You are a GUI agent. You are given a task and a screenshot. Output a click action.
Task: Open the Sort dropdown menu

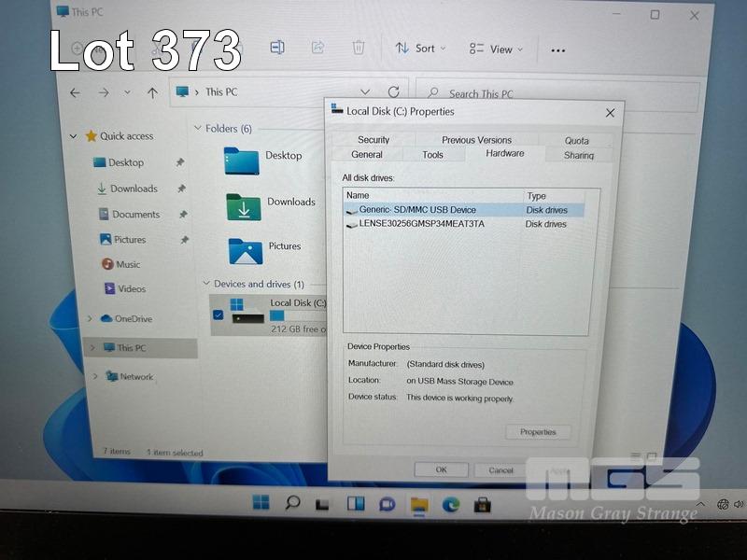click(x=420, y=49)
